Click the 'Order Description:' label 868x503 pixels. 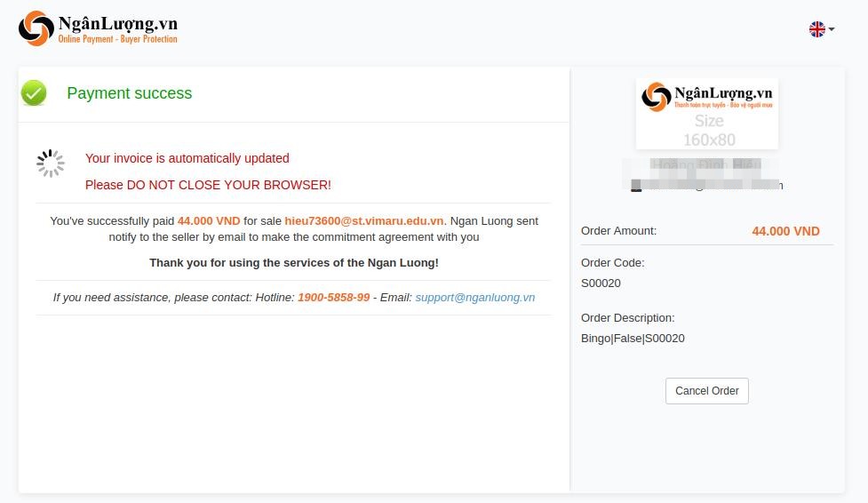click(x=628, y=318)
